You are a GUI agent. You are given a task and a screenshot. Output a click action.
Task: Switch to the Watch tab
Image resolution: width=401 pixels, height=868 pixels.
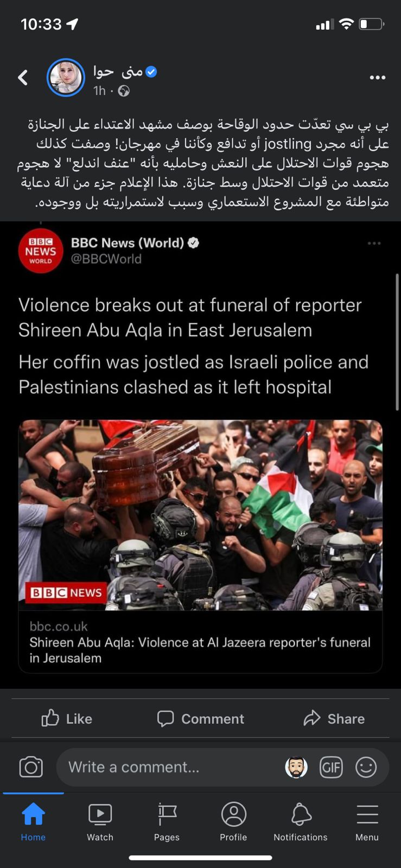(x=100, y=822)
